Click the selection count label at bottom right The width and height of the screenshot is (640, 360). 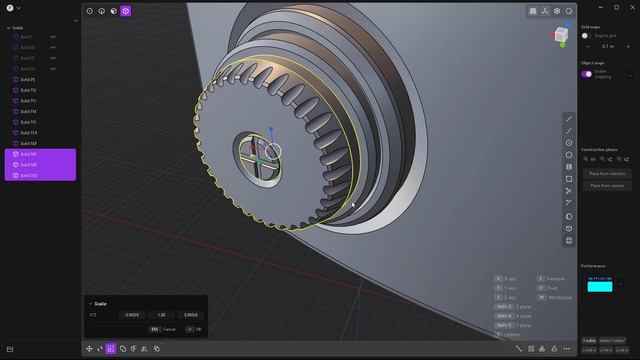pyautogui.click(x=589, y=341)
